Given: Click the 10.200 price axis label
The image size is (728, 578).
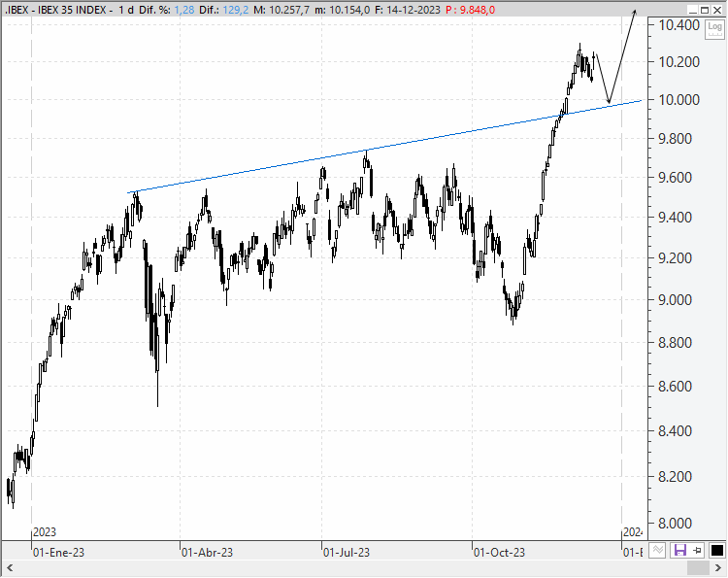Looking at the screenshot, I should point(679,62).
